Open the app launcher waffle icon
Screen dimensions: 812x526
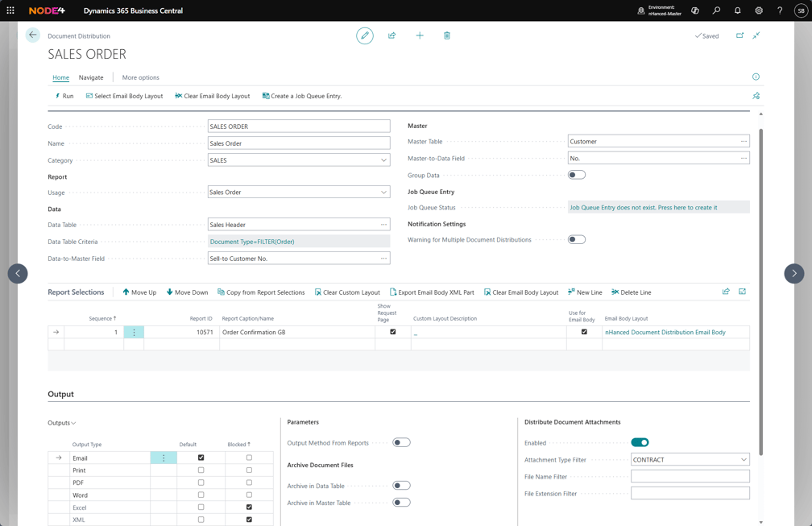tap(10, 10)
